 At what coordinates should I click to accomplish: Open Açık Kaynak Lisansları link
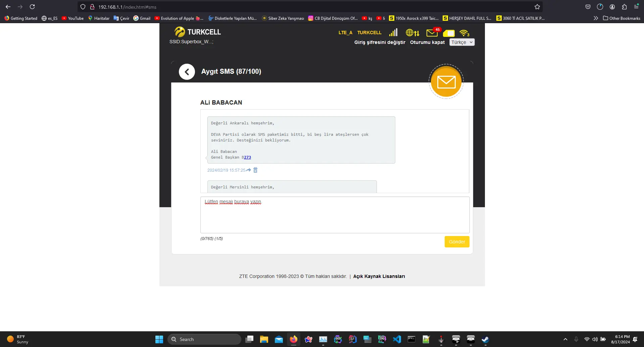coord(379,276)
